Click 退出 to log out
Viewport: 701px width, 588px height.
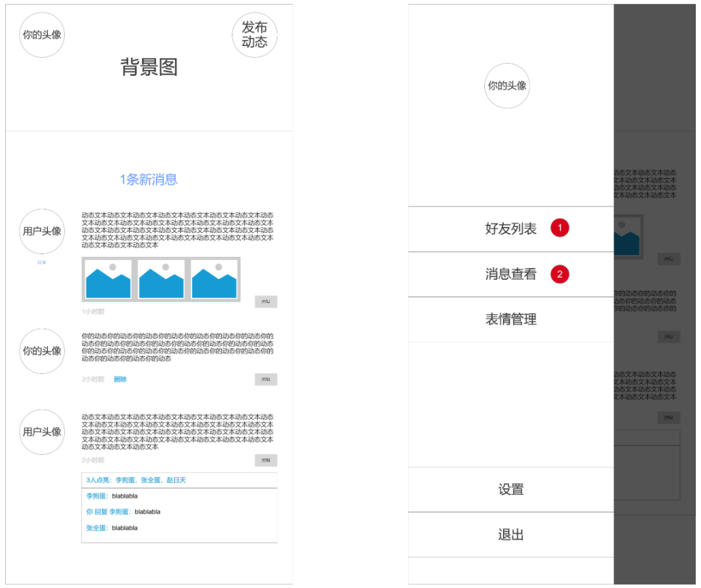(512, 535)
